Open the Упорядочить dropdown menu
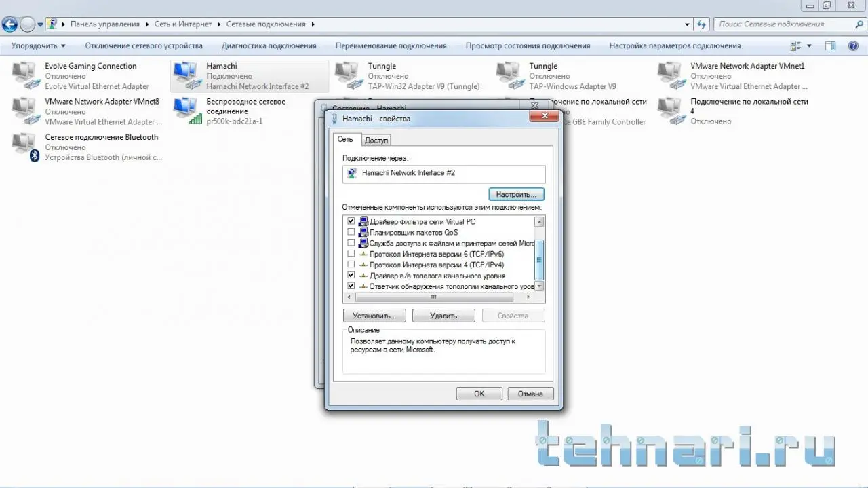Image resolution: width=868 pixels, height=488 pixels. point(38,46)
